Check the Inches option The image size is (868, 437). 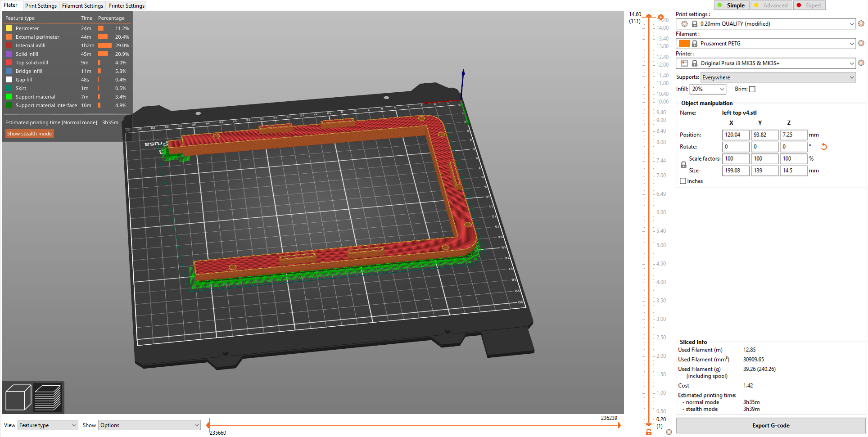coord(683,181)
